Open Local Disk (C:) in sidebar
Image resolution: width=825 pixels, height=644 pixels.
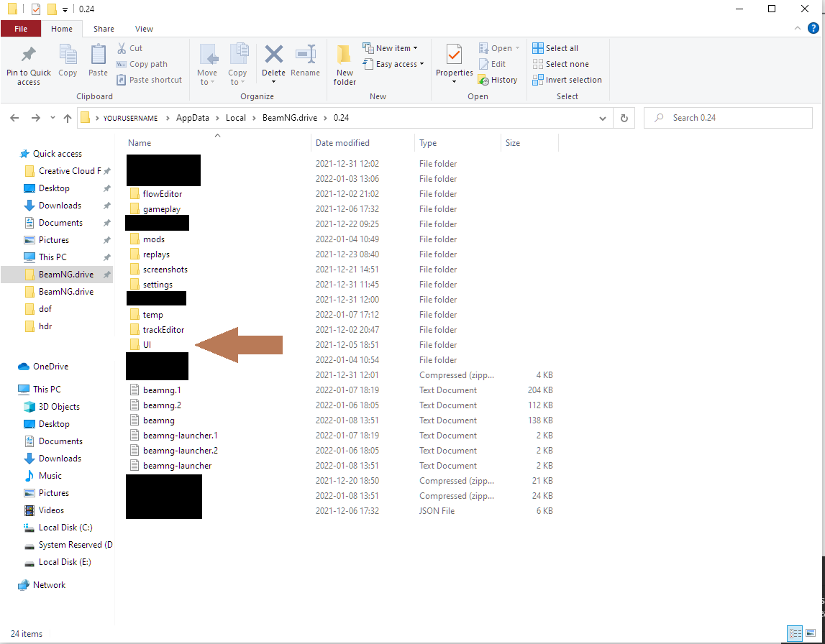[x=65, y=528]
